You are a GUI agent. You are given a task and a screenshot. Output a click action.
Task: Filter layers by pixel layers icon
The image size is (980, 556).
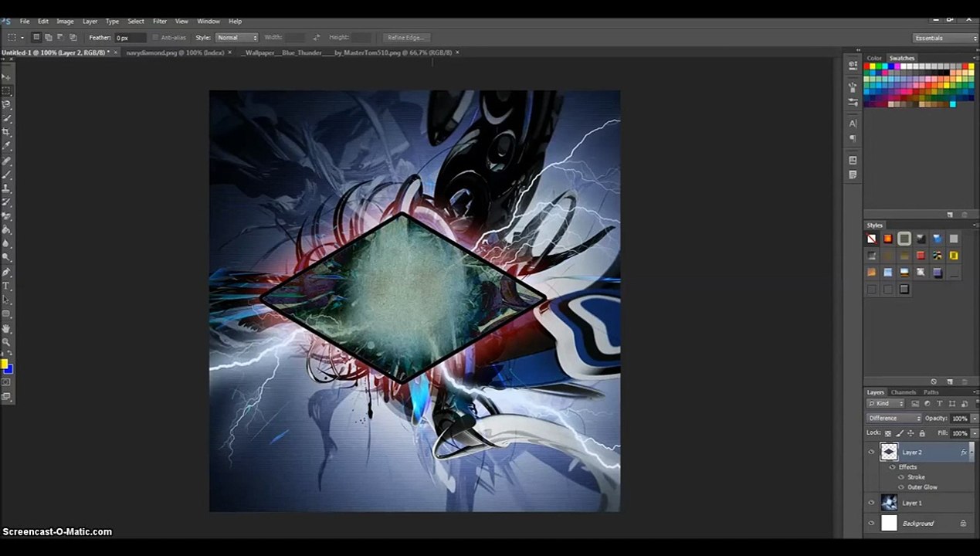[x=915, y=403]
